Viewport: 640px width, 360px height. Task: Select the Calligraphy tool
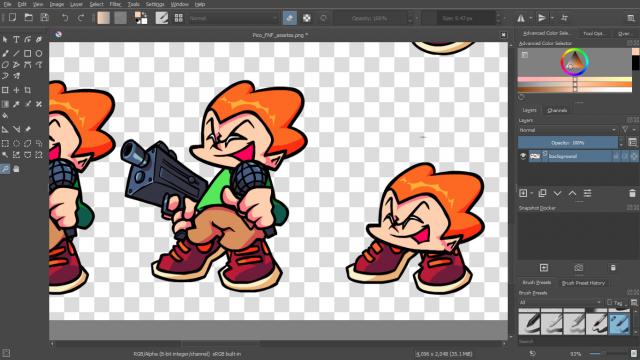coord(39,40)
